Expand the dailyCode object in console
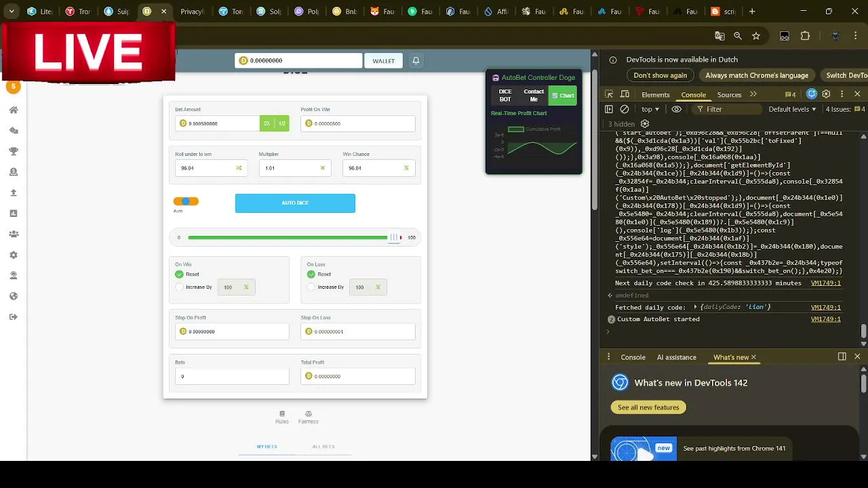 pyautogui.click(x=696, y=307)
